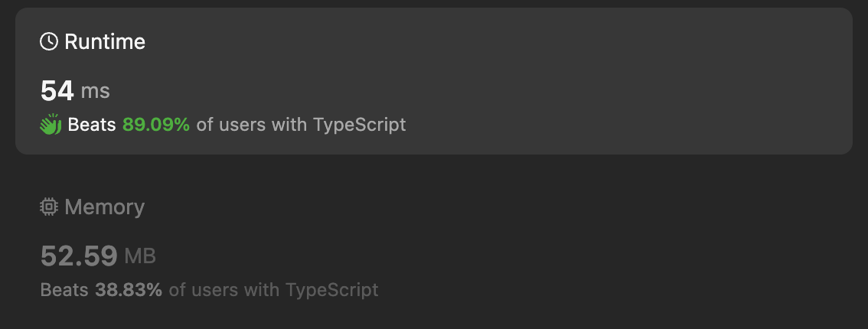Screen dimensions: 868x329
Task: Click the green 89.09% percentage
Action: [x=156, y=125]
